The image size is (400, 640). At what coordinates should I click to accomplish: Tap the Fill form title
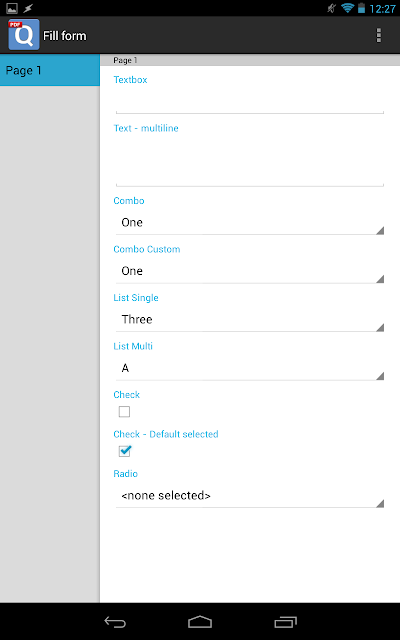(64, 36)
